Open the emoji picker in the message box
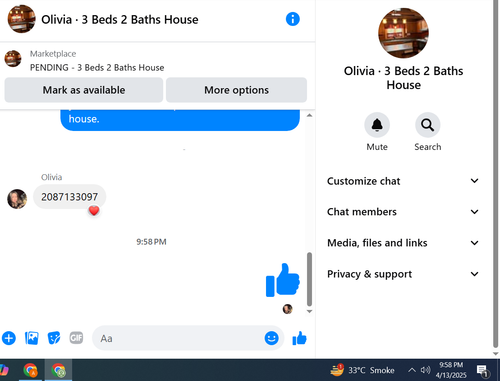Viewport: 500px width, 381px height. 272,338
